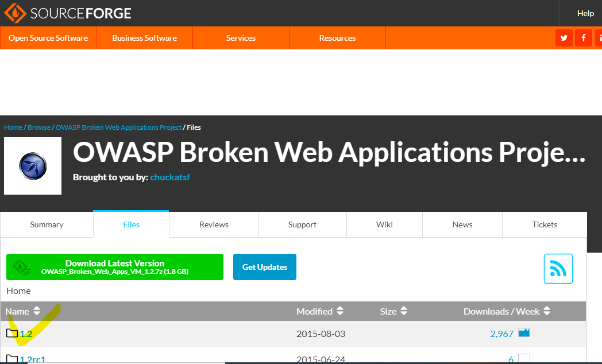The height and width of the screenshot is (364, 602).
Task: Click Download Latest Version button
Action: (114, 266)
